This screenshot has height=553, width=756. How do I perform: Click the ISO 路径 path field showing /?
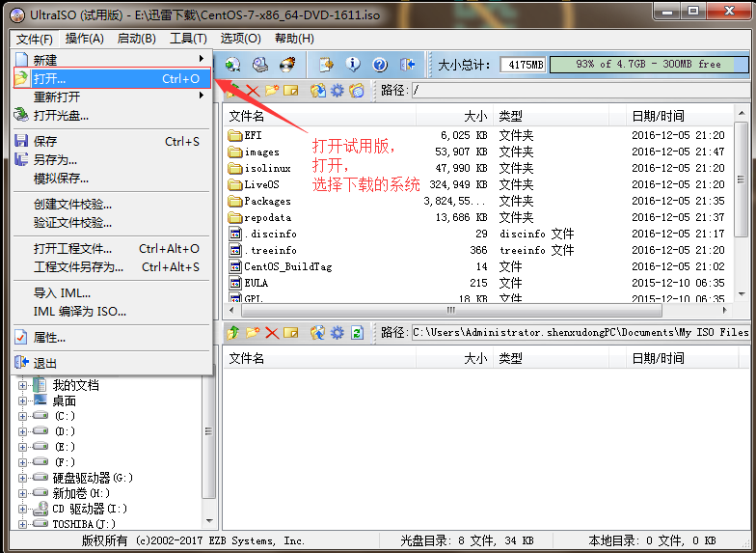tap(580, 91)
